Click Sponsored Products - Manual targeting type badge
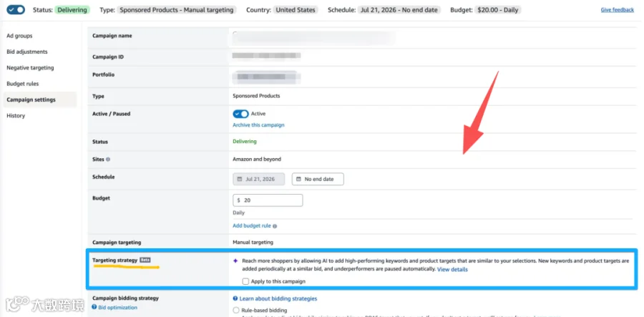Image resolution: width=644 pixels, height=317 pixels. (x=177, y=10)
